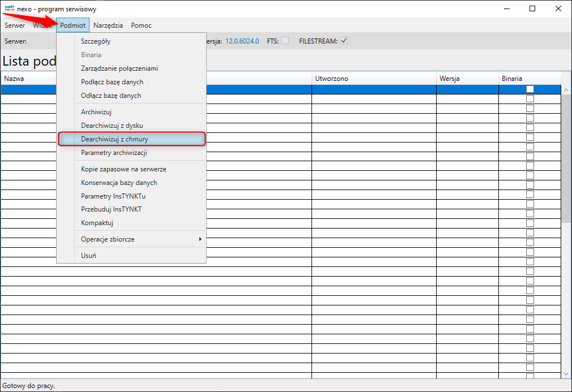Open the Podmiot menu
This screenshot has width=572, height=392.
pos(72,25)
